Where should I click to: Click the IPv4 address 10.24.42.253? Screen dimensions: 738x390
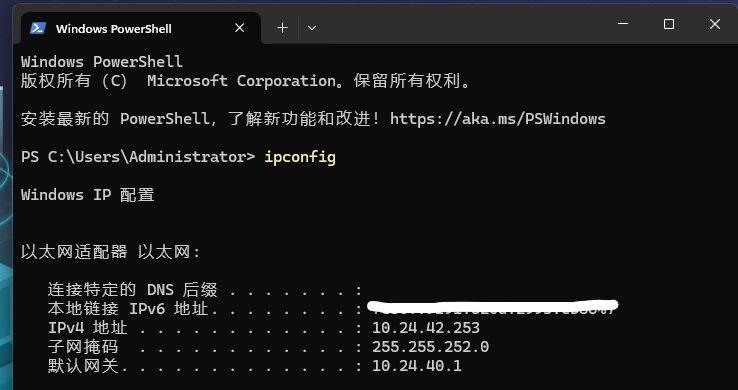[x=426, y=327]
